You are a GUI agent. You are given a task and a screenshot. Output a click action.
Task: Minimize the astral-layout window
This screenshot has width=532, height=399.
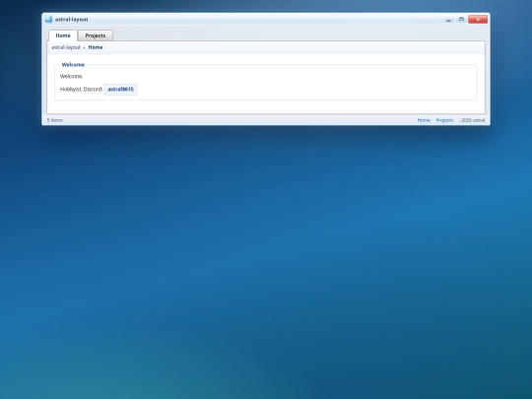tap(448, 20)
